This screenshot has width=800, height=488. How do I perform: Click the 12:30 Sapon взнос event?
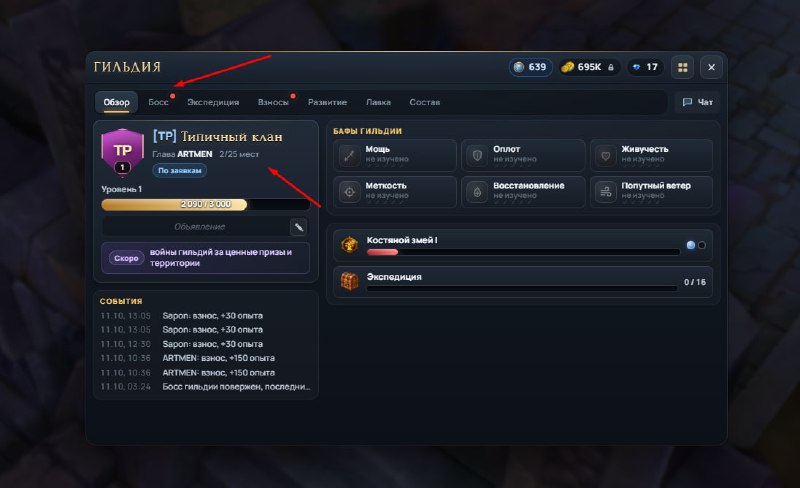click(206, 344)
